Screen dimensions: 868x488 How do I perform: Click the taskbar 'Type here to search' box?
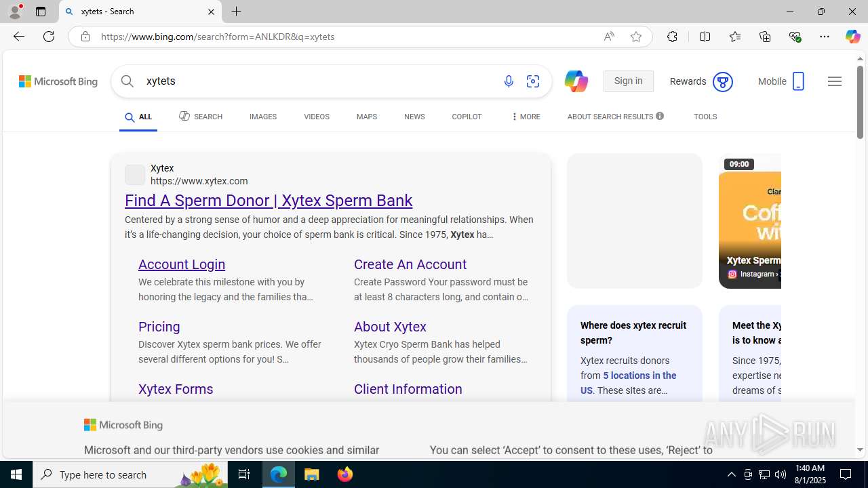point(132,474)
